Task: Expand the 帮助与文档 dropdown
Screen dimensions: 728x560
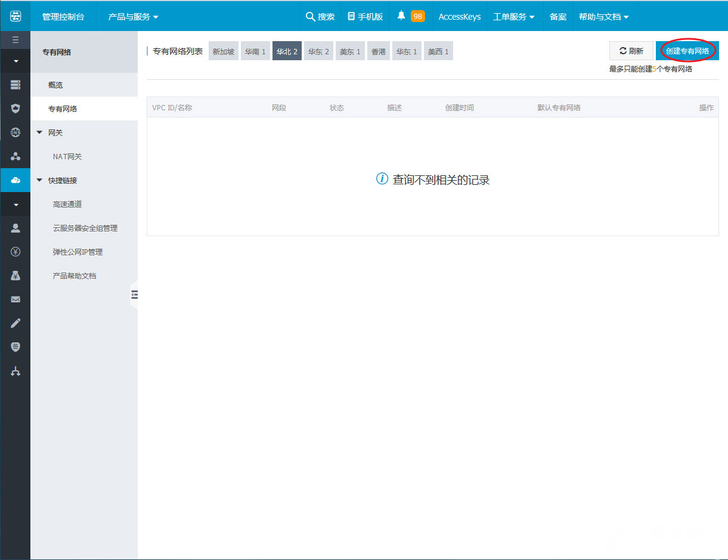Action: tap(603, 17)
